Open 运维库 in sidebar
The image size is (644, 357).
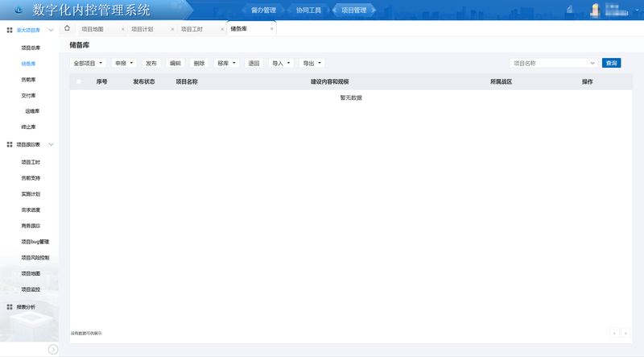(x=32, y=111)
